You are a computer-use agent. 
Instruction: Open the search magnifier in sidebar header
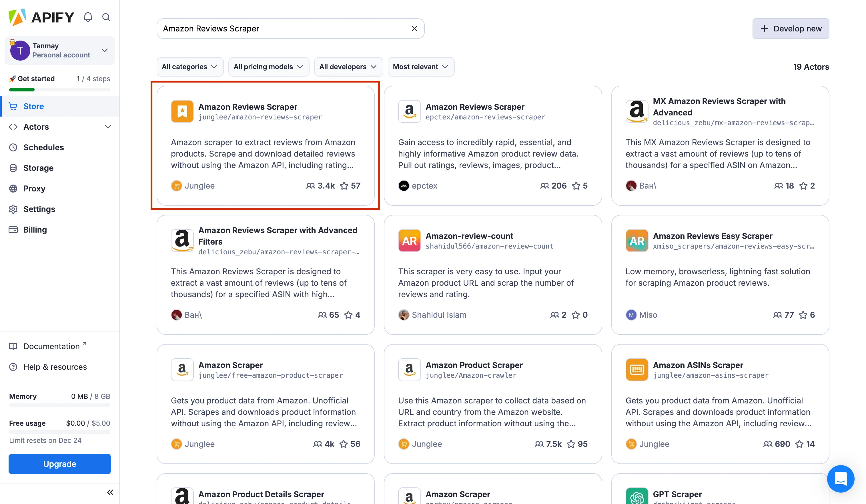coord(106,17)
